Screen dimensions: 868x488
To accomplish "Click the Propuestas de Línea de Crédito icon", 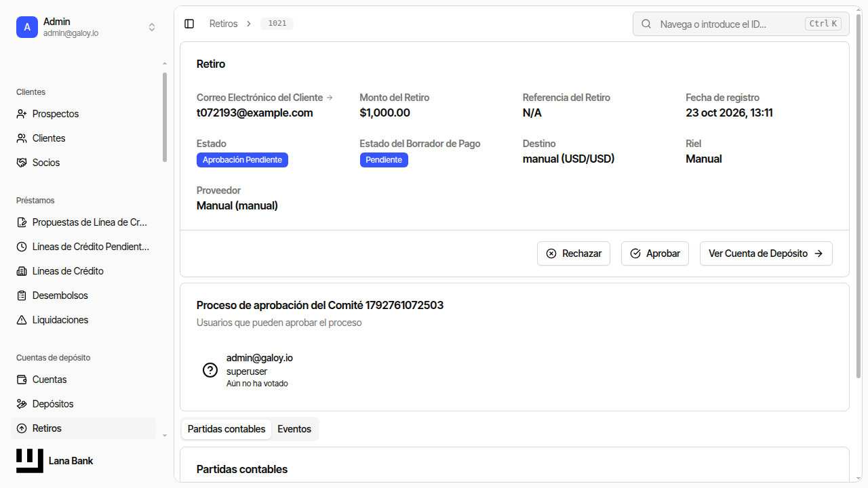I will coord(22,222).
